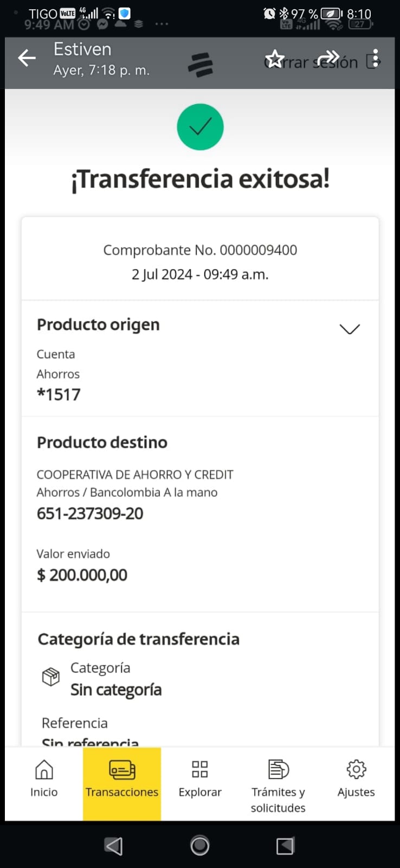Tap the back arrow beside Estiven
This screenshot has width=400, height=868.
tap(27, 58)
